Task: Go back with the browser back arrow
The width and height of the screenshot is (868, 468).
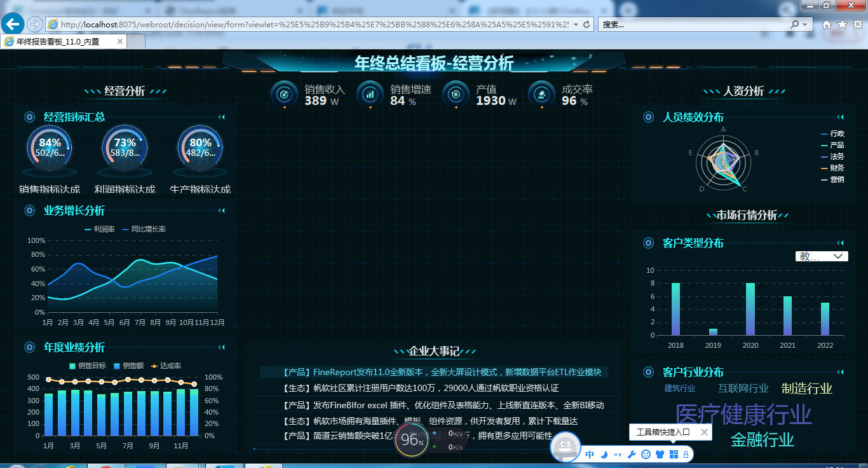Action: tap(13, 24)
